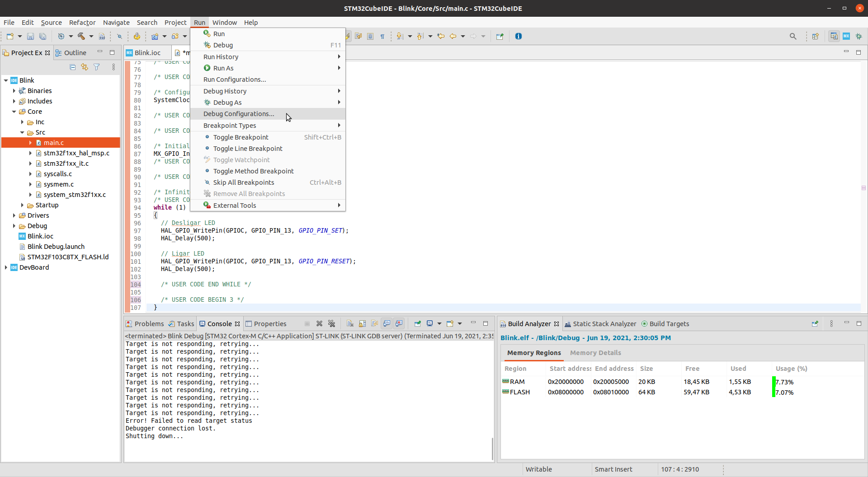Open the Memory Details tab
Screen dimensions: 868x477
pyautogui.click(x=595, y=353)
